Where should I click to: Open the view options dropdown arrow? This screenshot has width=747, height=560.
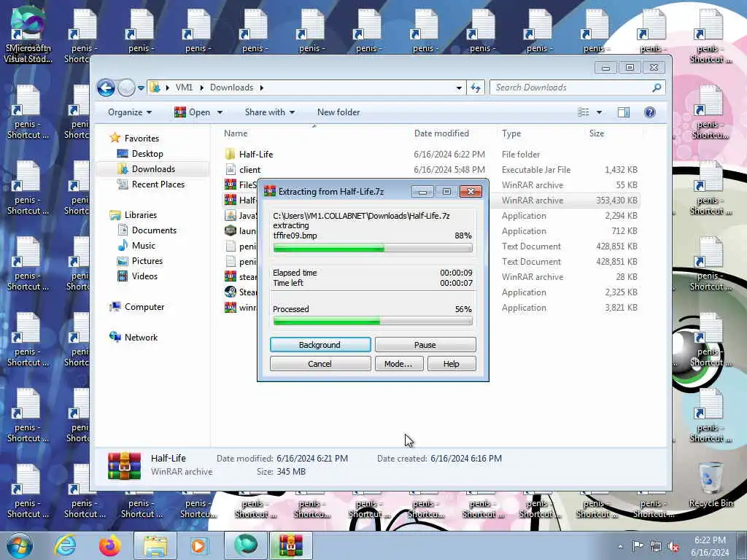point(600,112)
